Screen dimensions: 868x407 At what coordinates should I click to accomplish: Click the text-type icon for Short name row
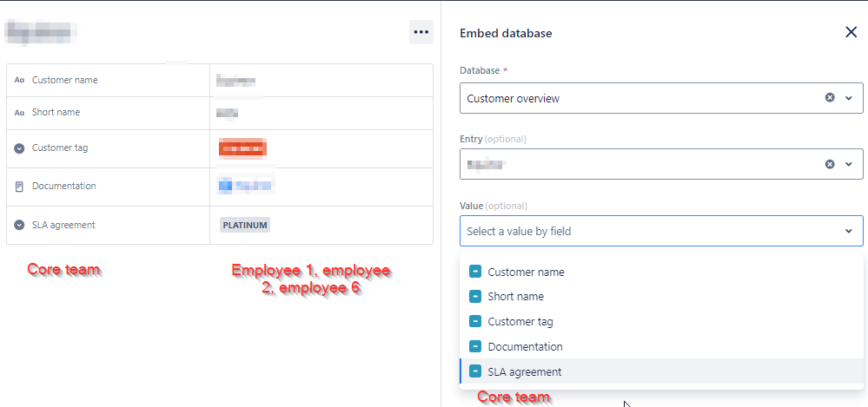[19, 112]
